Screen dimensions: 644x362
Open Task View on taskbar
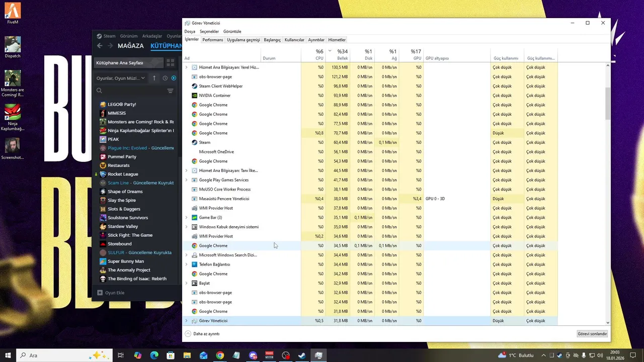pyautogui.click(x=121, y=355)
